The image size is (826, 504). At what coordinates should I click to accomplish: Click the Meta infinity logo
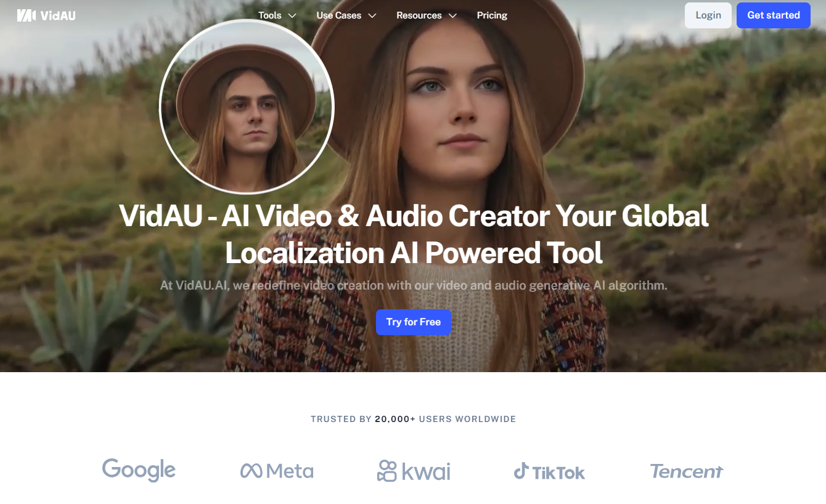pos(251,471)
